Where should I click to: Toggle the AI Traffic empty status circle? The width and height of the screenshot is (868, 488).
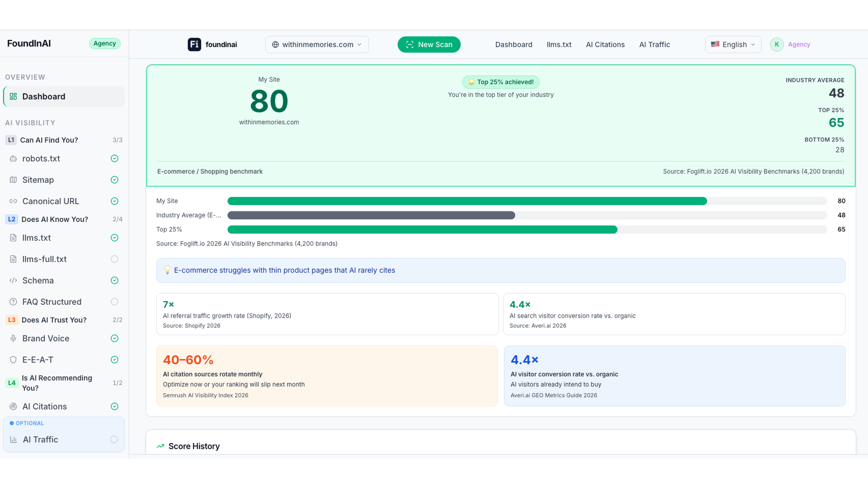[114, 440]
